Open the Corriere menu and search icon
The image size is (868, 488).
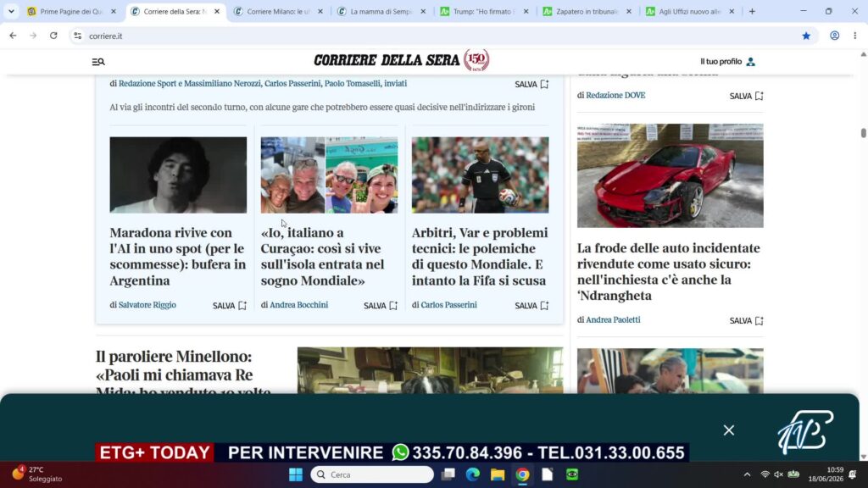[98, 61]
